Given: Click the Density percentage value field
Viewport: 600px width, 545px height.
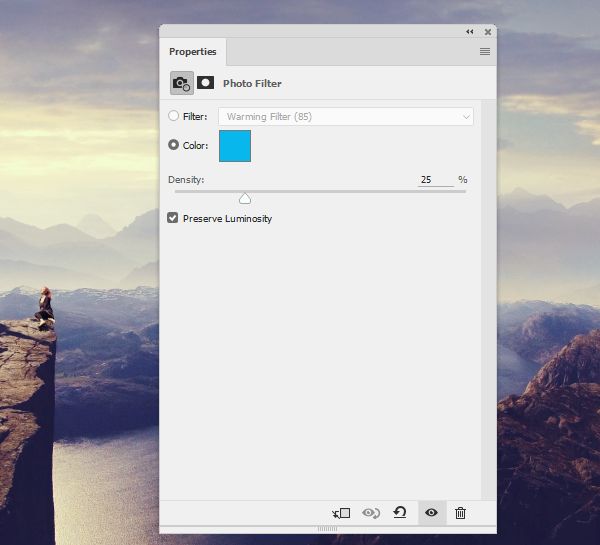Looking at the screenshot, I should [x=435, y=179].
